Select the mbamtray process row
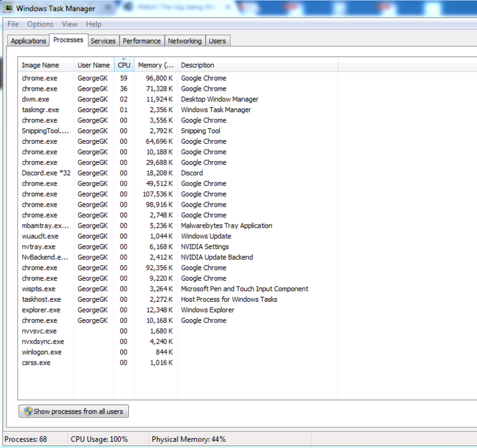This screenshot has width=477, height=448. 178,225
